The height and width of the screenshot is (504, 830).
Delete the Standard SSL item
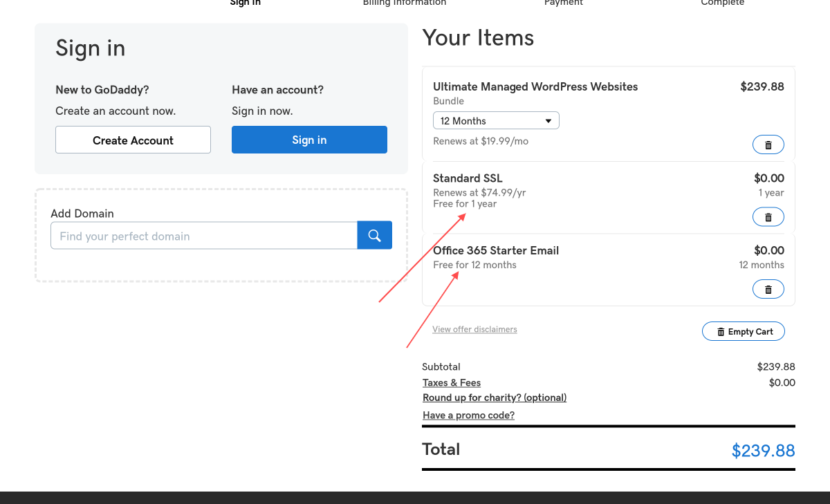tap(768, 217)
